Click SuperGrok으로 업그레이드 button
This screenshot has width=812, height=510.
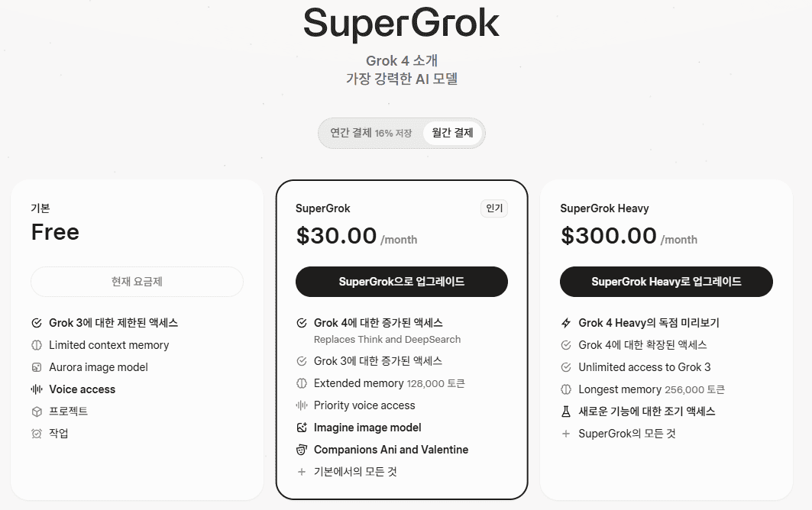[x=401, y=282]
